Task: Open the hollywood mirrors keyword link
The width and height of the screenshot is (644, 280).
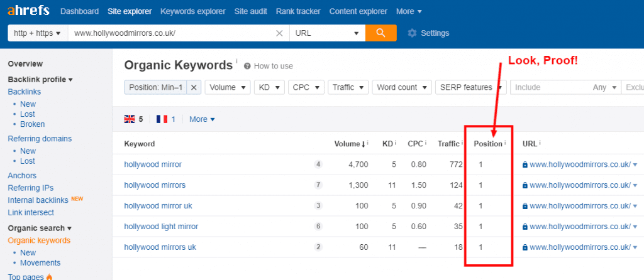Action: click(155, 185)
